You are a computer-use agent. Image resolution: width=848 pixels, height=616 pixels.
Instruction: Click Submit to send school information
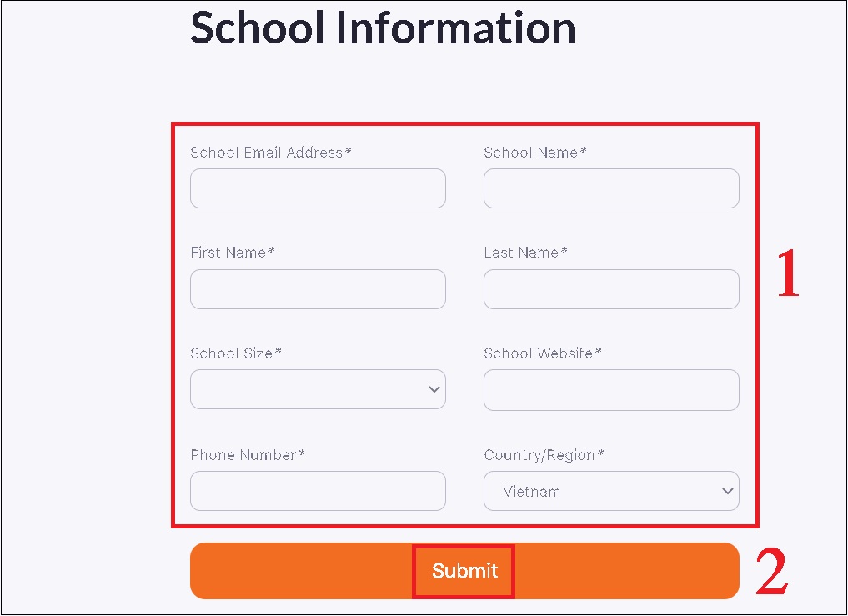click(x=464, y=571)
